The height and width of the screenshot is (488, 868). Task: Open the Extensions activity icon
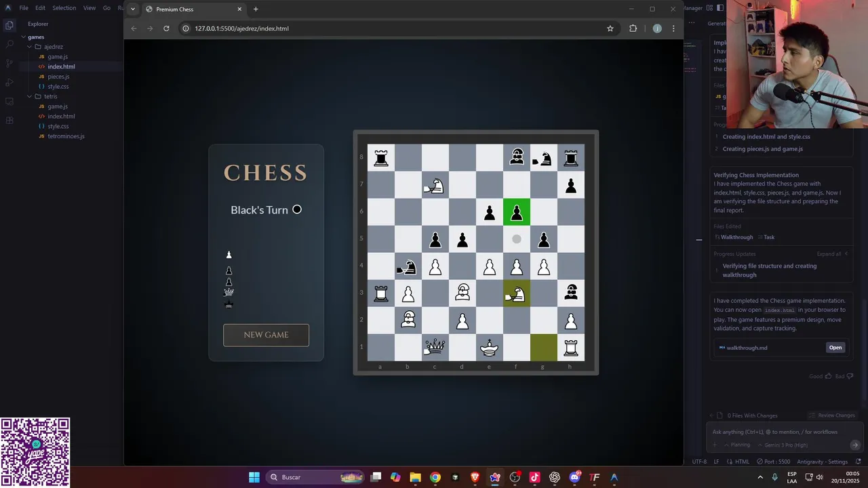click(9, 120)
